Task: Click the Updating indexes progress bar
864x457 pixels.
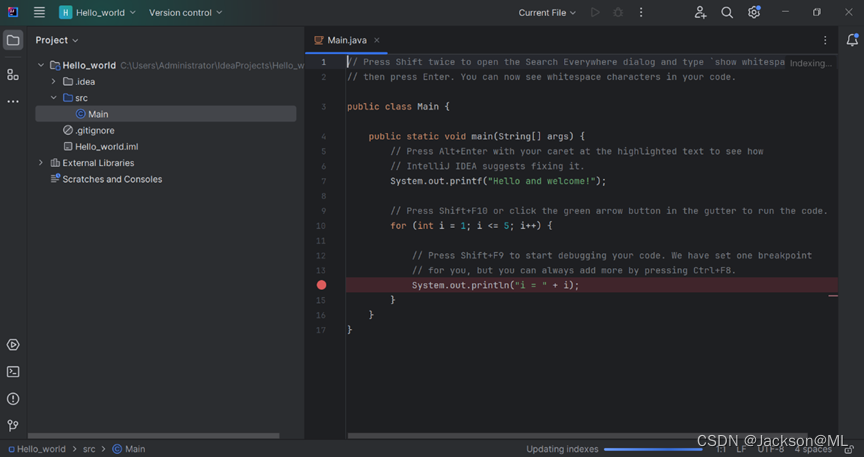Action: [x=653, y=449]
